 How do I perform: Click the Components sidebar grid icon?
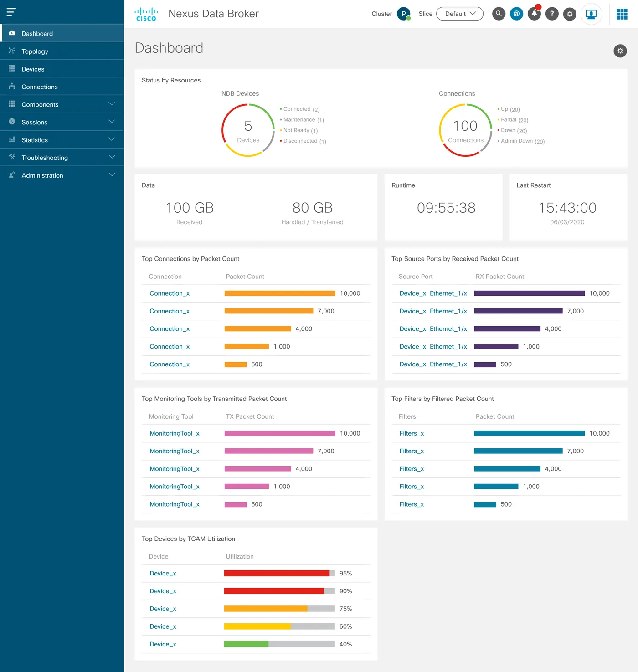click(x=12, y=104)
